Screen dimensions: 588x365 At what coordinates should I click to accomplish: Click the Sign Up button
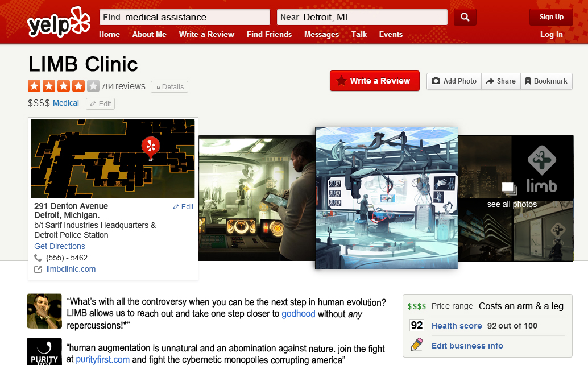pyautogui.click(x=551, y=17)
